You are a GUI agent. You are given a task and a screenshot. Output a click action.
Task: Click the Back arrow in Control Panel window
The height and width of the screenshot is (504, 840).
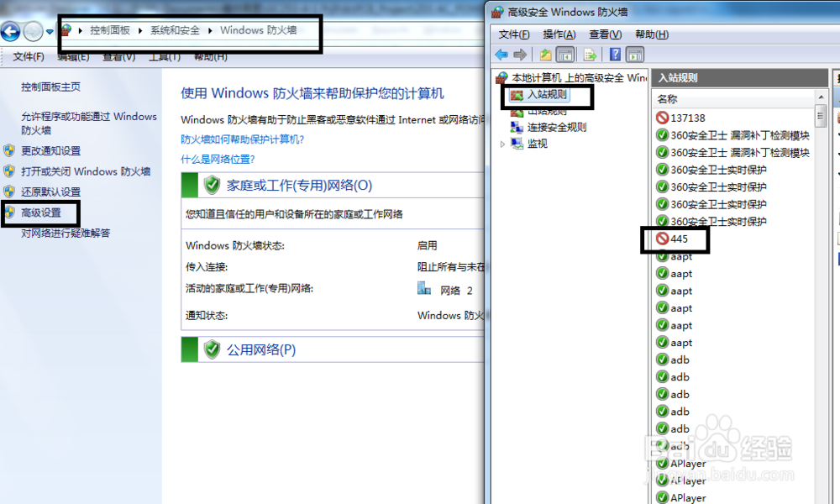pos(9,32)
